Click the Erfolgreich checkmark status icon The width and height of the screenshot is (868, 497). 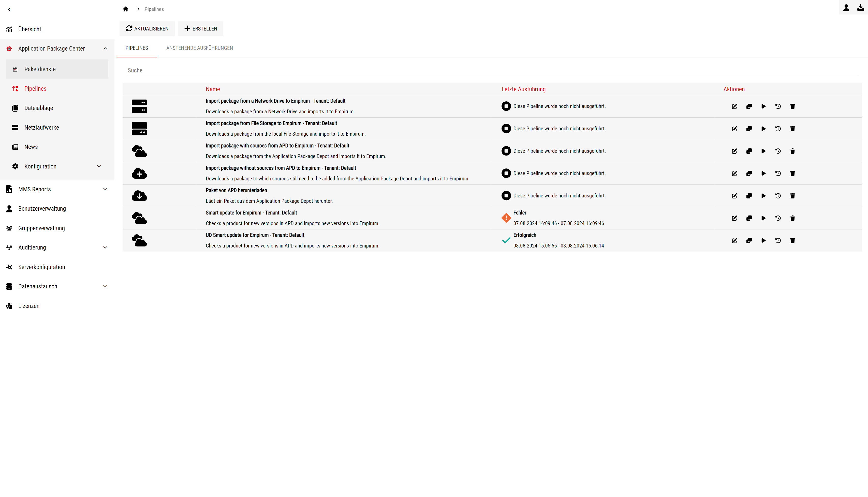click(506, 240)
